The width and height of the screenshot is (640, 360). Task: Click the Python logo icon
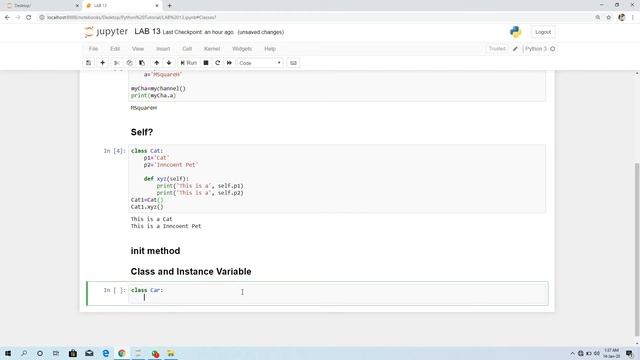coord(516,32)
